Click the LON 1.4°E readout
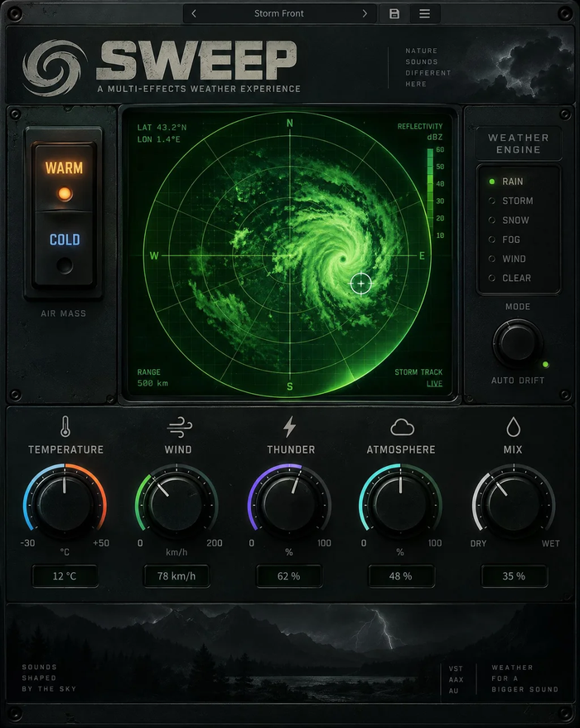The image size is (580, 728). 159,139
